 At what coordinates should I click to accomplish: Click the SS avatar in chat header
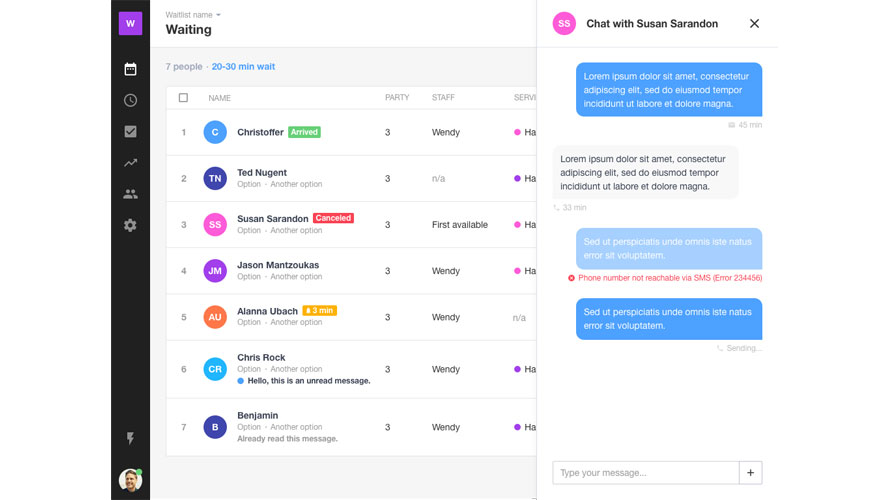pyautogui.click(x=564, y=24)
